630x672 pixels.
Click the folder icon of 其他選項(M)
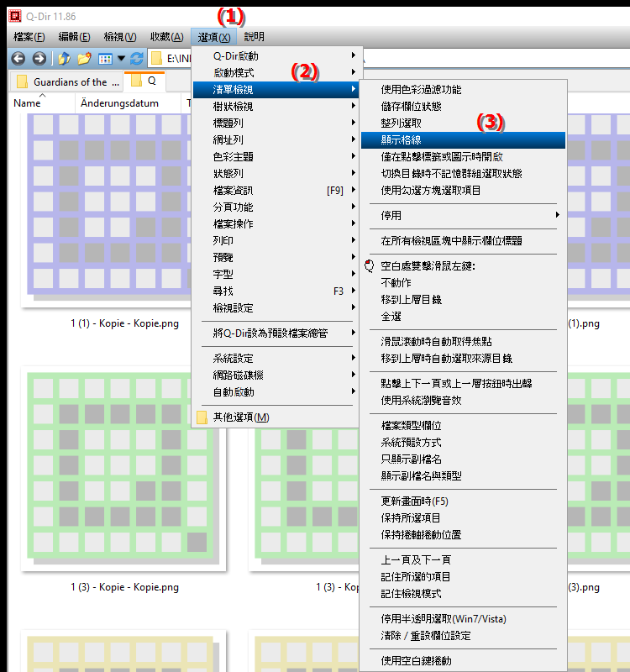tap(202, 417)
